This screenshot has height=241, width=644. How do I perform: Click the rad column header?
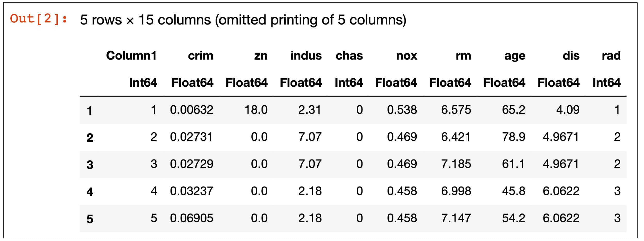coord(611,56)
